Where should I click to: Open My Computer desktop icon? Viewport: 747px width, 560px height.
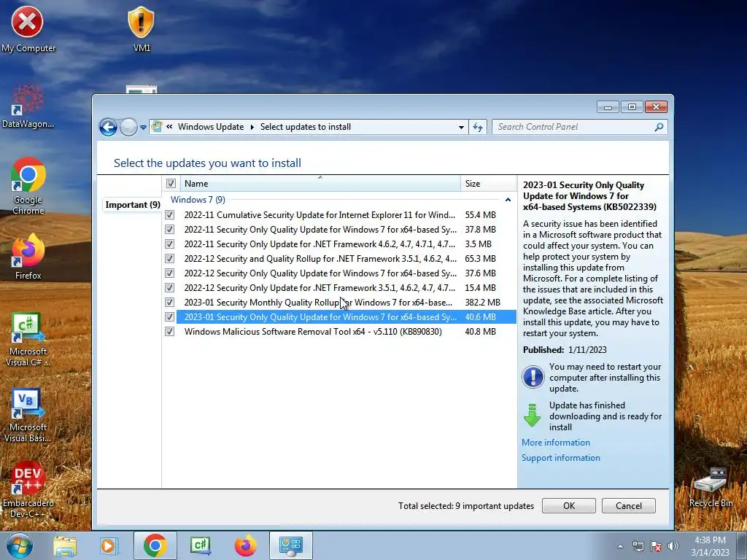[27, 28]
